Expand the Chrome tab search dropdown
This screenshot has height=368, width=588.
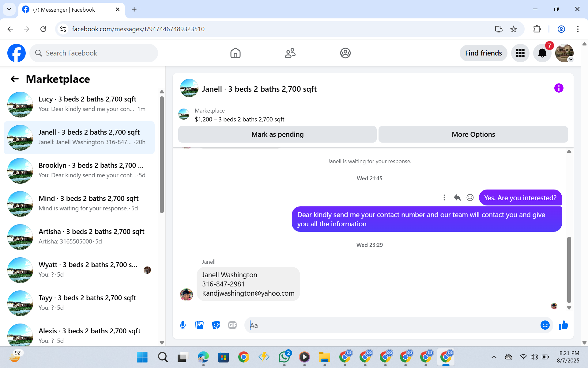pos(9,9)
